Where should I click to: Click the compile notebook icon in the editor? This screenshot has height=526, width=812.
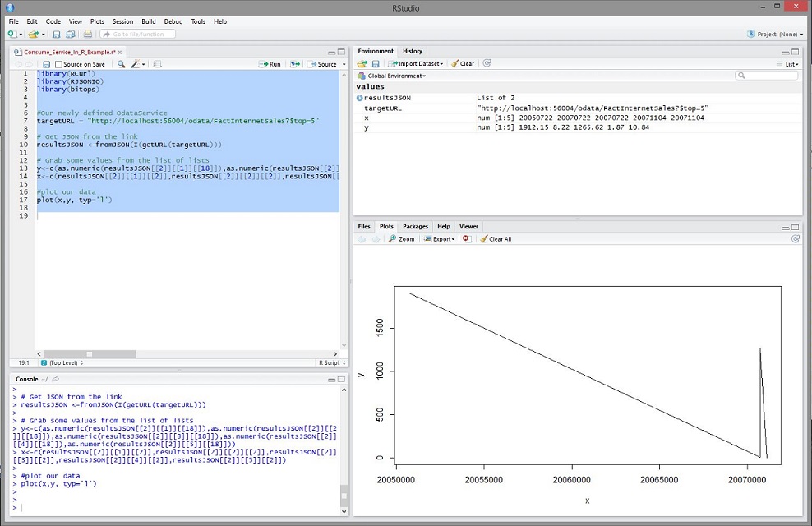pos(158,64)
